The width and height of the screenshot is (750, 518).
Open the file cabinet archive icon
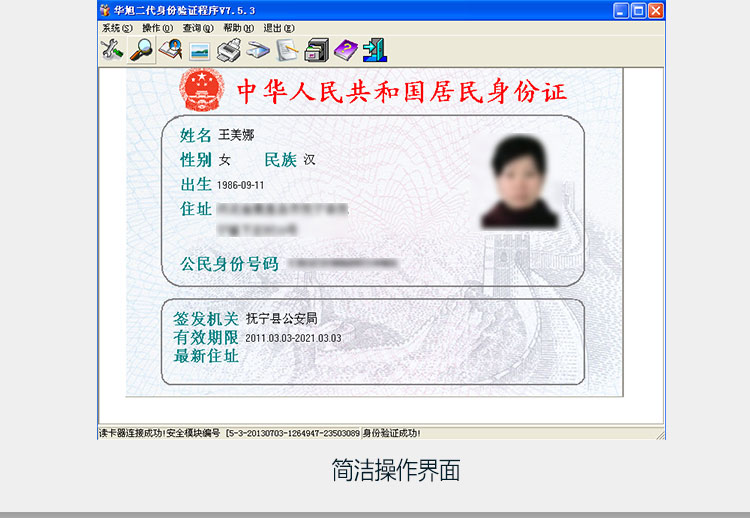pyautogui.click(x=316, y=50)
